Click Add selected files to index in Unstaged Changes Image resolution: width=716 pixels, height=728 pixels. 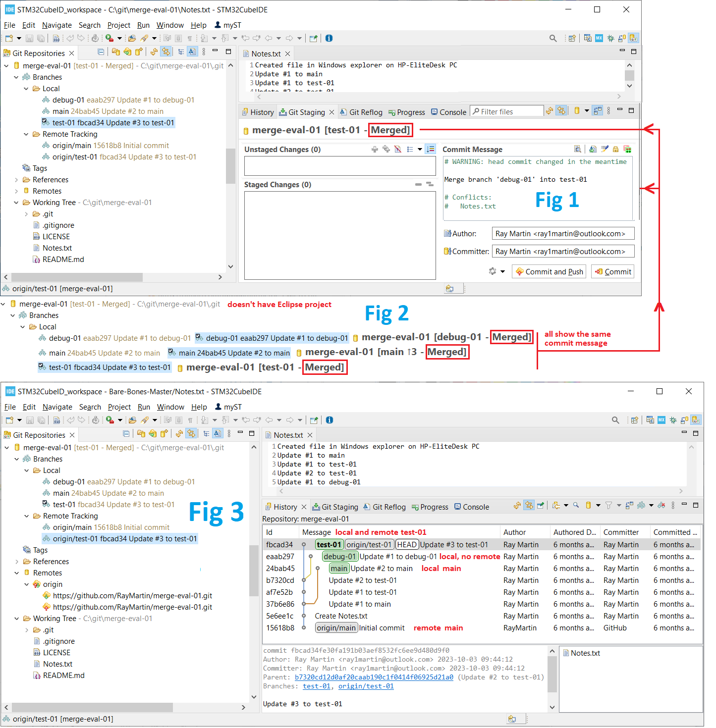(375, 149)
